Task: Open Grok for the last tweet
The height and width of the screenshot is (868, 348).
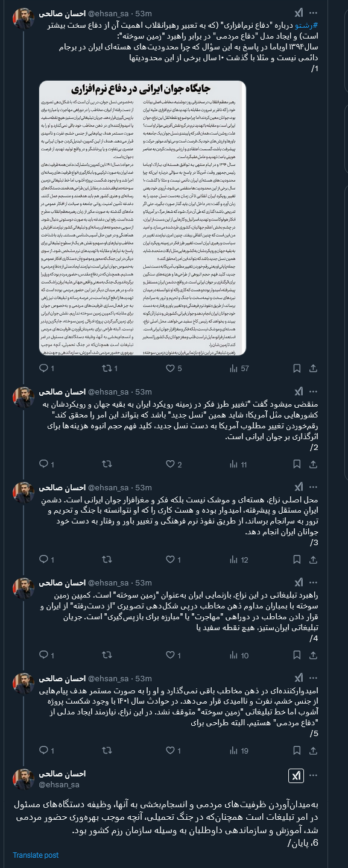Action: pos(296,776)
